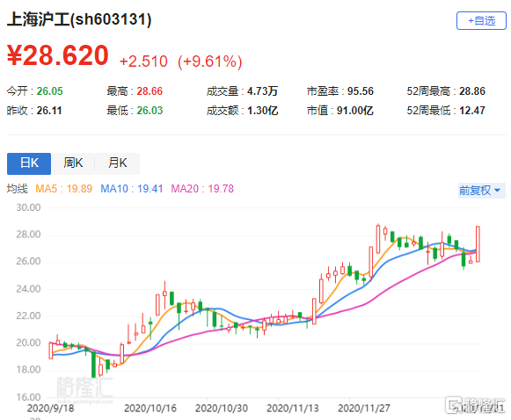Viewport: 511px width, 420px height.
Task: Switch to the 周K weekly chart tab
Action: [73, 163]
